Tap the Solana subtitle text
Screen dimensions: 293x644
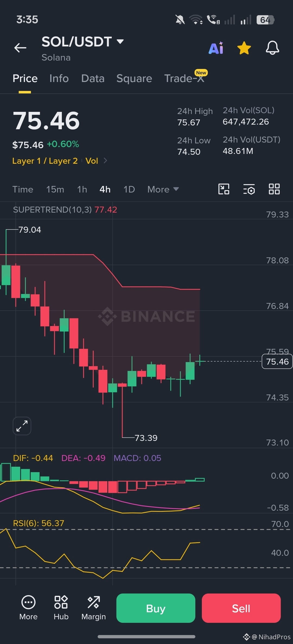pyautogui.click(x=56, y=58)
